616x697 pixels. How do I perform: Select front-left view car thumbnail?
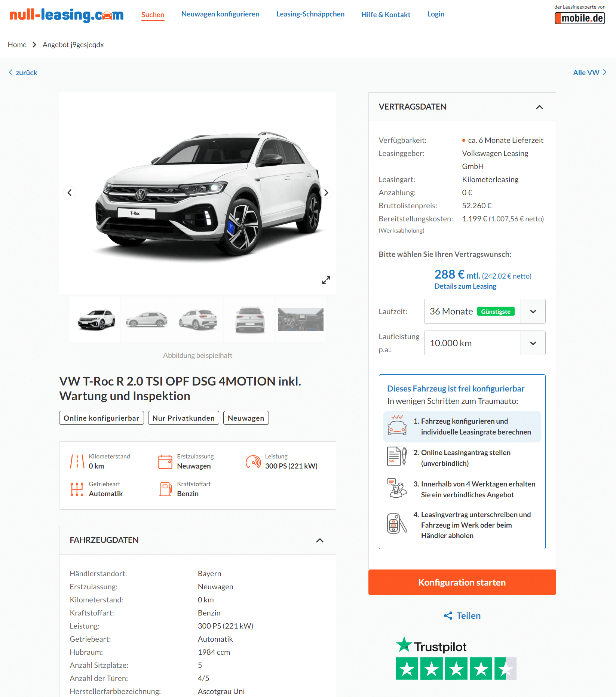pyautogui.click(x=95, y=319)
